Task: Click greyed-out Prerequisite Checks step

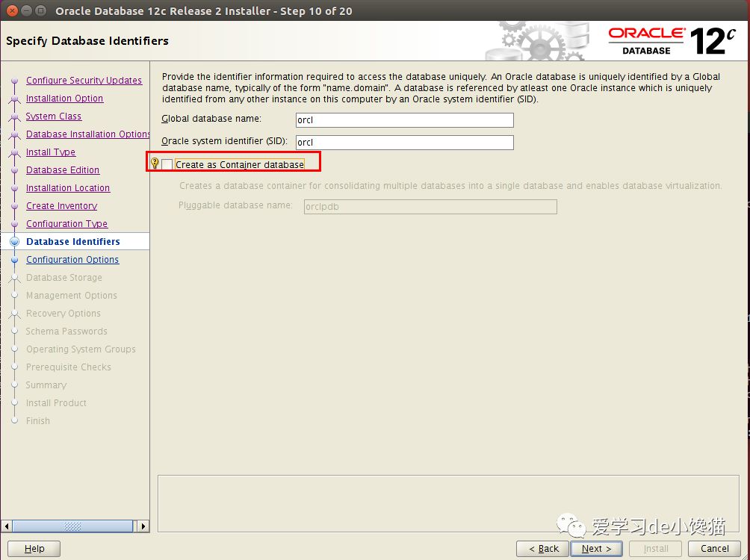Action: click(x=69, y=367)
